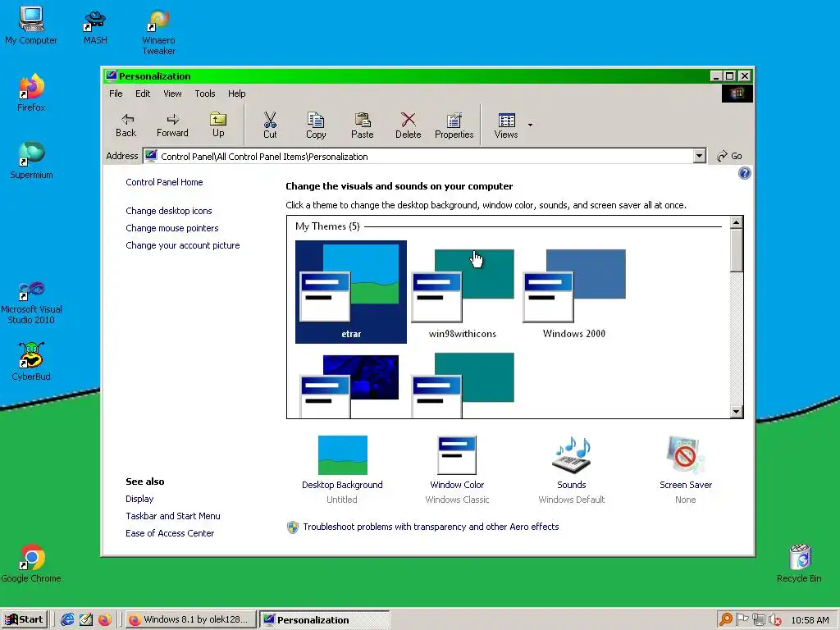This screenshot has height=630, width=840.
Task: Expand the Views dropdown arrow
Action: click(531, 125)
